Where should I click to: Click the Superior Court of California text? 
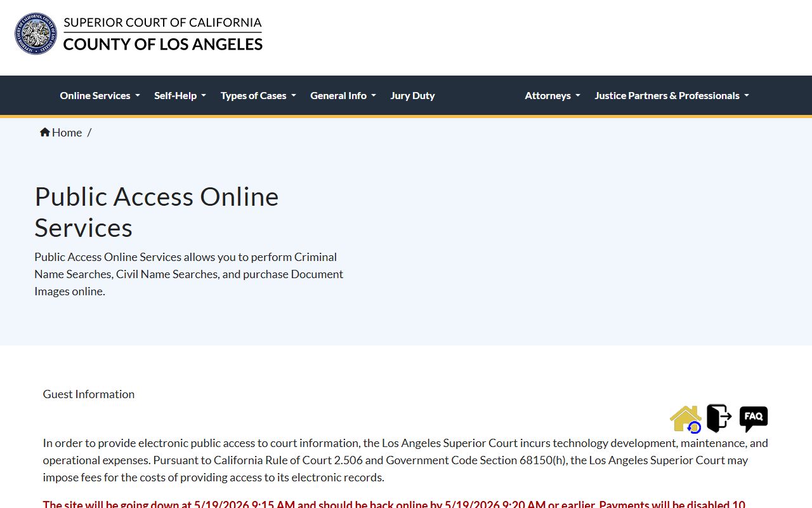[x=162, y=22]
